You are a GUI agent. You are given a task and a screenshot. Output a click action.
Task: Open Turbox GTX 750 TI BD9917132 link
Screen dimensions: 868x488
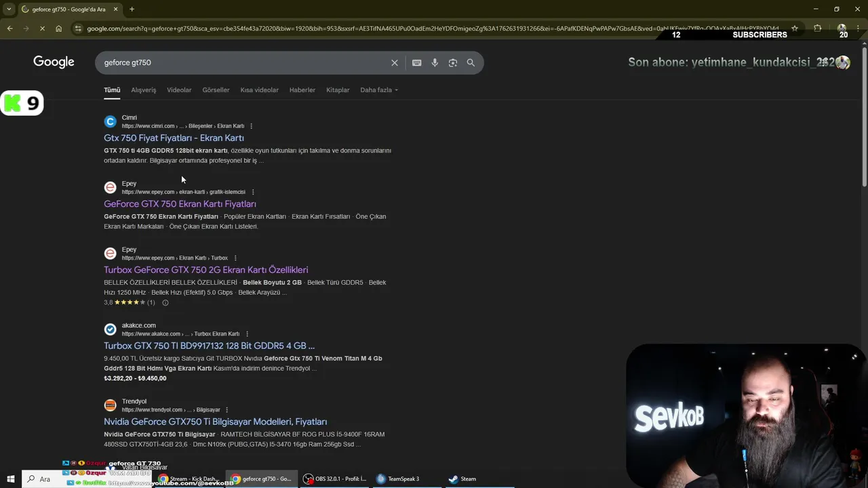click(x=209, y=346)
